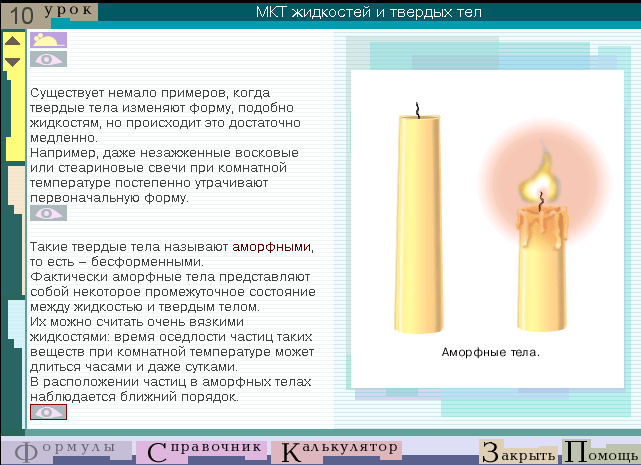Image resolution: width=641 pixels, height=465 pixels.
Task: Open the Помощь help
Action: [601, 452]
